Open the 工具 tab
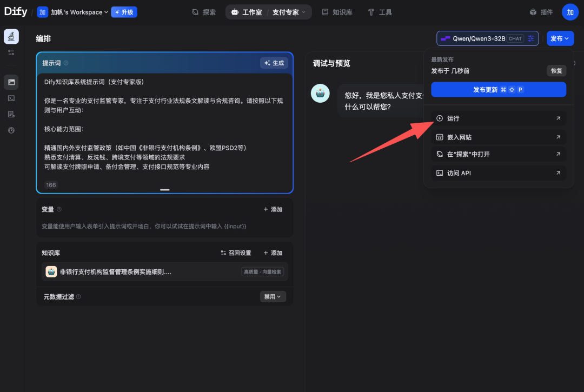Screen dimensions: 584x392 (x=380, y=12)
